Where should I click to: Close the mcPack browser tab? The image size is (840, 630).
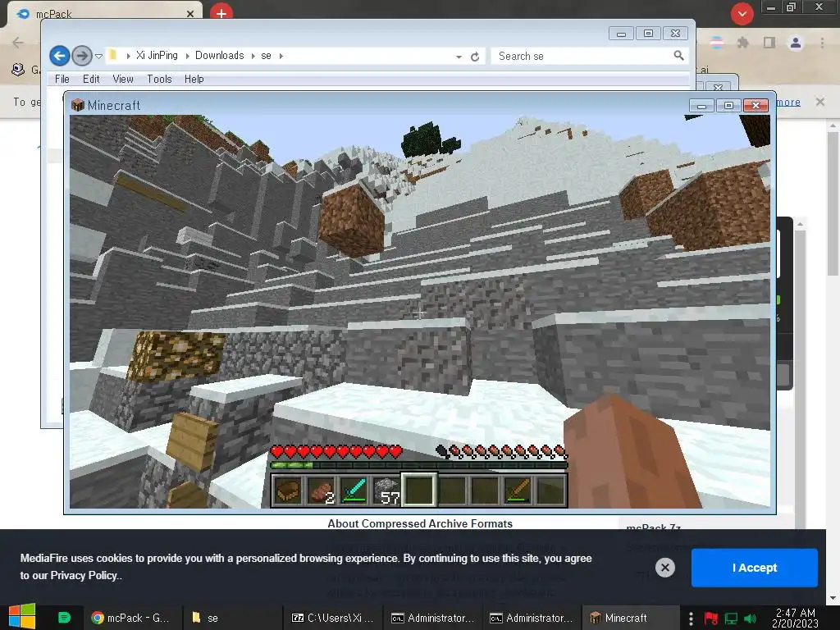click(190, 14)
